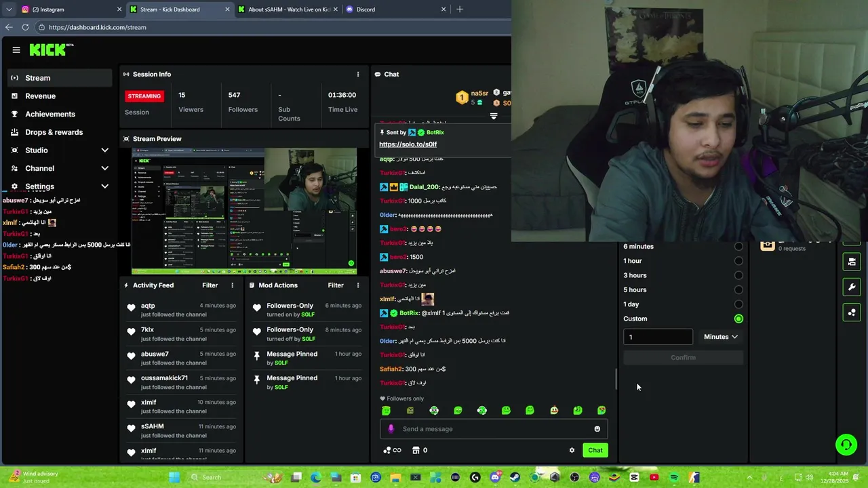Click the voice microphone icon in message box
This screenshot has width=868, height=488.
pyautogui.click(x=391, y=428)
